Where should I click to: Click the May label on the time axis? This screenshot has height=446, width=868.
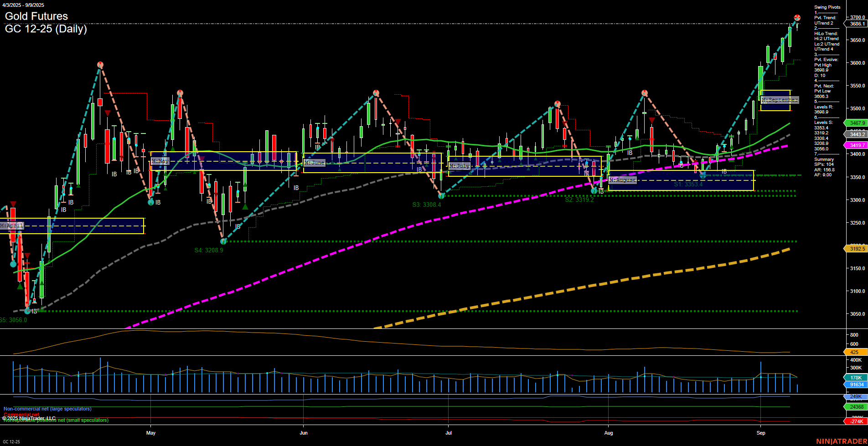point(151,433)
